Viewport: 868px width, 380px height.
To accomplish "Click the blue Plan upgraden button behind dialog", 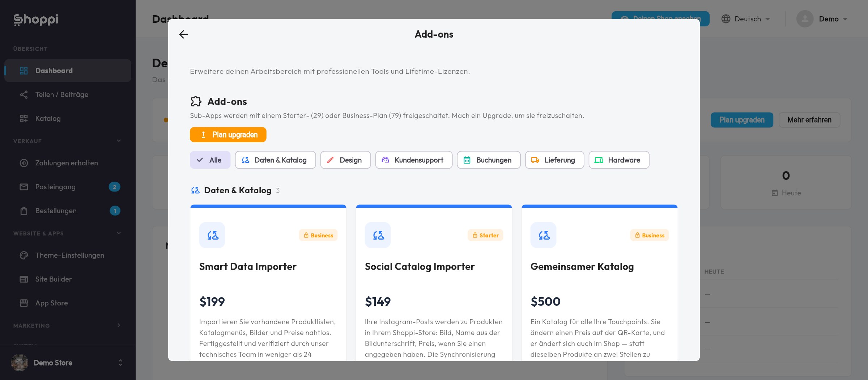I will click(742, 120).
